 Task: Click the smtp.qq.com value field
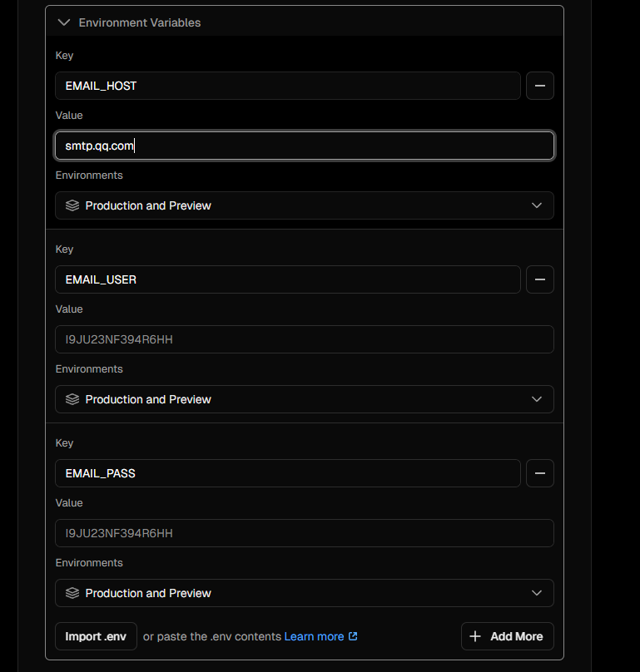tap(304, 146)
